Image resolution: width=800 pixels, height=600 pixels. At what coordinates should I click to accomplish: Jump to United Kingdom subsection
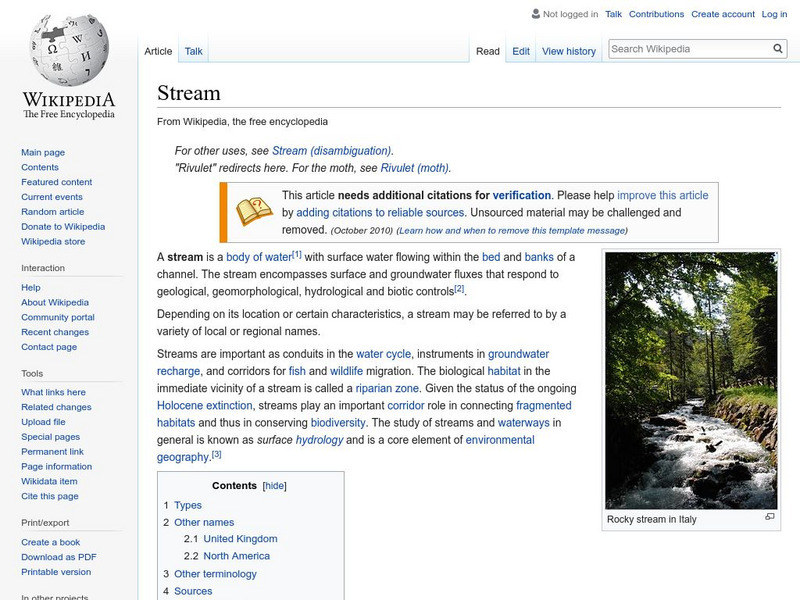240,539
